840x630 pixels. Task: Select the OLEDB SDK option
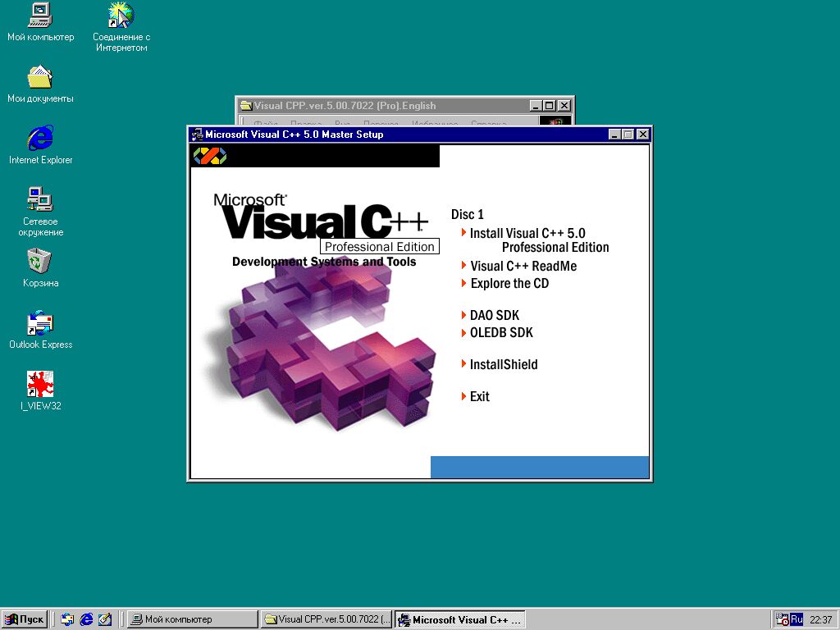tap(497, 332)
